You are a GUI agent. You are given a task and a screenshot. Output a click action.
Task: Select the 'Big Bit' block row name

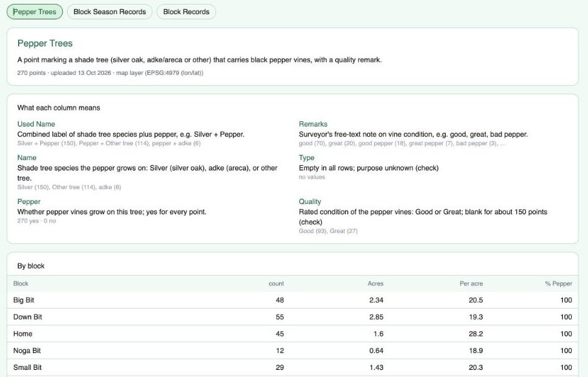click(x=24, y=300)
